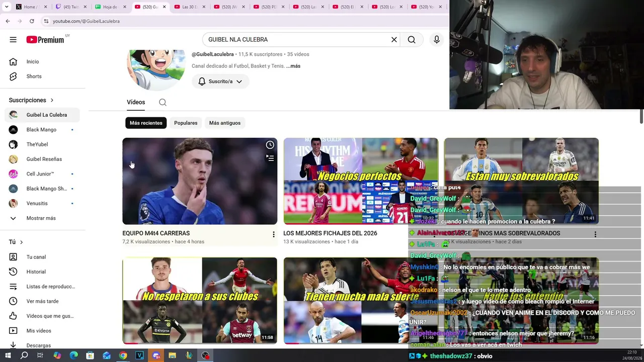Image resolution: width=644 pixels, height=362 pixels.
Task: Open Chrome's tab search dropdown
Action: (7, 7)
